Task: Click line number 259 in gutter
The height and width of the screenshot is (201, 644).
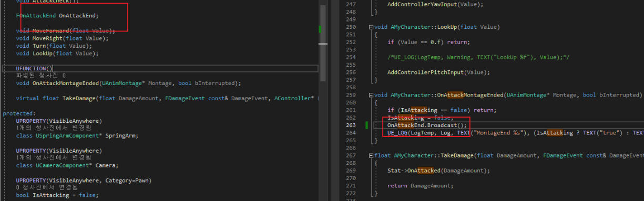Action: coord(351,95)
